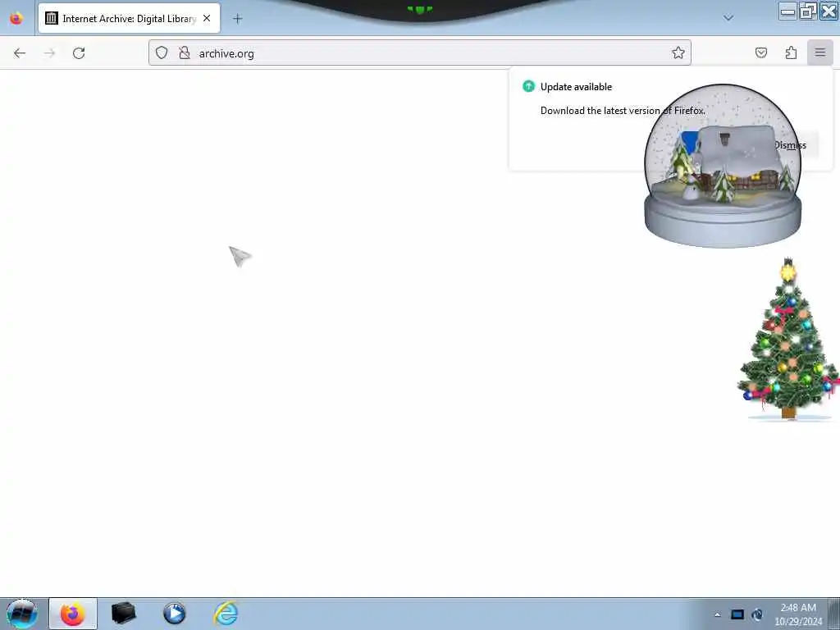The height and width of the screenshot is (630, 840).
Task: Open the Windows Start menu
Action: 22,614
